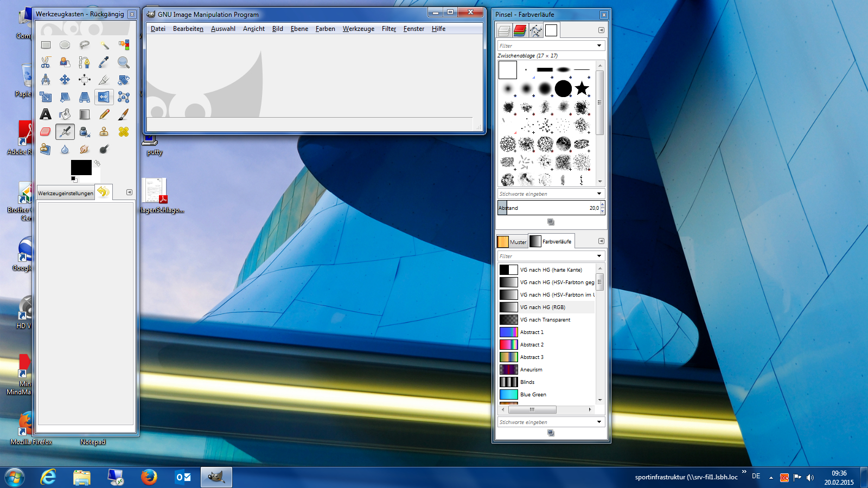The width and height of the screenshot is (868, 488).
Task: Select the Eraser tool
Action: (46, 132)
